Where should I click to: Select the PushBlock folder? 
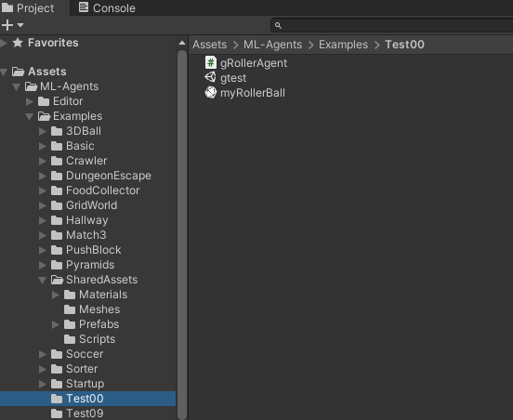pyautogui.click(x=87, y=250)
